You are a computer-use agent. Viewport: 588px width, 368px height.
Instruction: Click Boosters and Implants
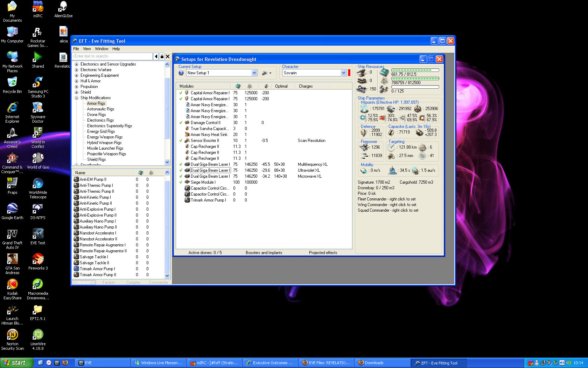[x=264, y=253]
